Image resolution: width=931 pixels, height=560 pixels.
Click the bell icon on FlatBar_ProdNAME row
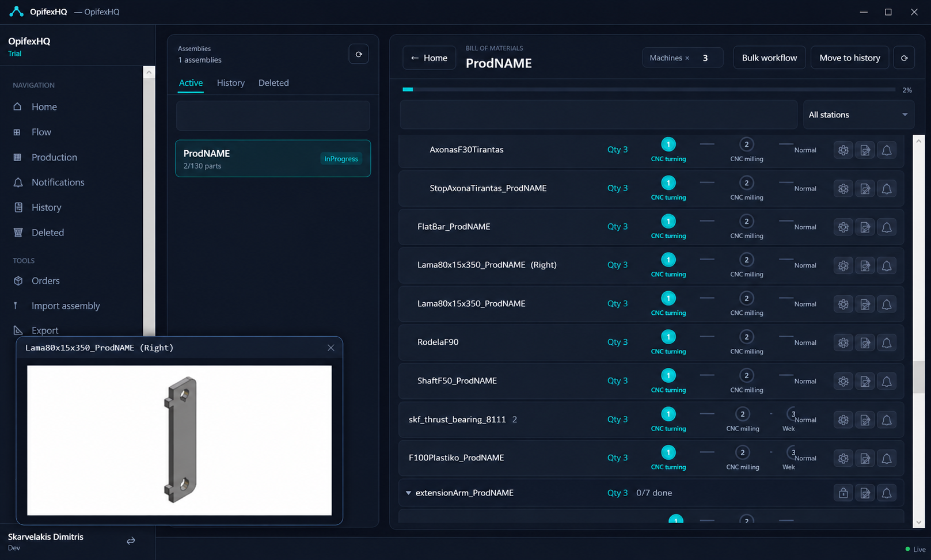click(x=887, y=227)
